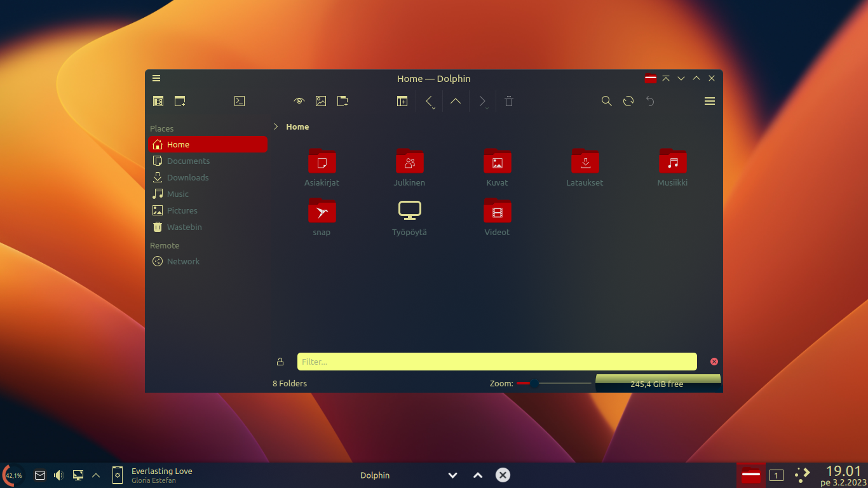Click the Everlasting Love track title
The image size is (868, 488).
point(161,471)
